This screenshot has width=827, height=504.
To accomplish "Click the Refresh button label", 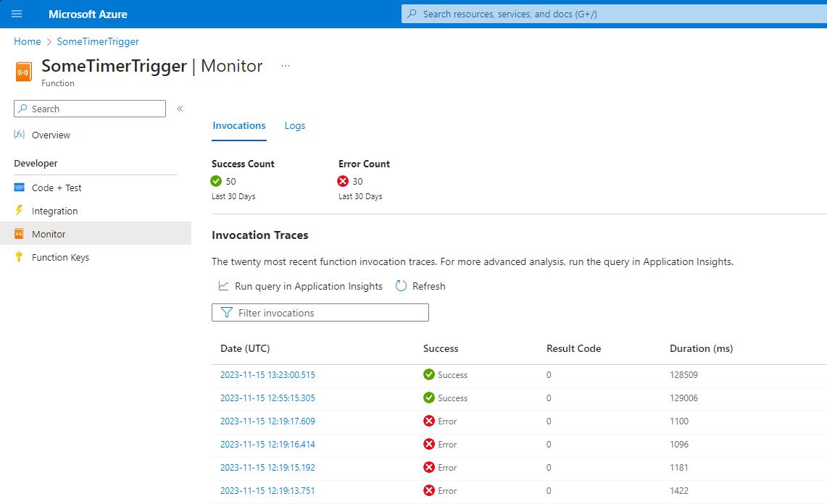I will pyautogui.click(x=429, y=286).
